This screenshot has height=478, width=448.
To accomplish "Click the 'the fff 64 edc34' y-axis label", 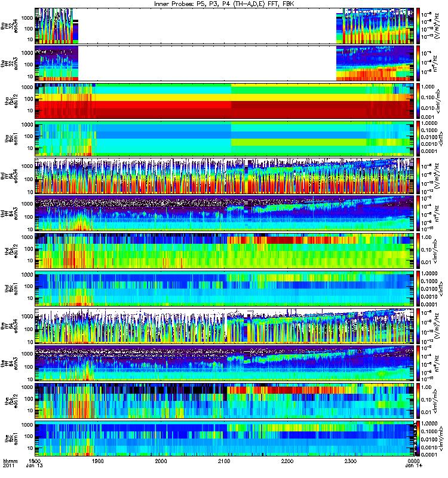I will 9,325.
